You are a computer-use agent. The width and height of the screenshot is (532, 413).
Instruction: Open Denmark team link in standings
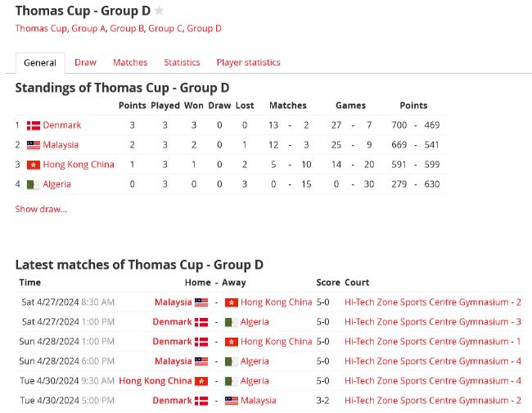coord(62,125)
